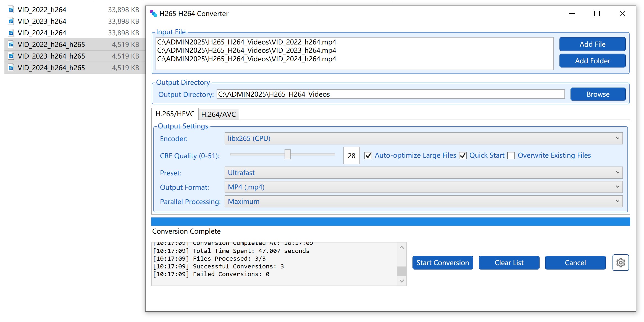Click the VID_2024_h264_h265 file icon
Image resolution: width=644 pixels, height=322 pixels.
(x=11, y=68)
